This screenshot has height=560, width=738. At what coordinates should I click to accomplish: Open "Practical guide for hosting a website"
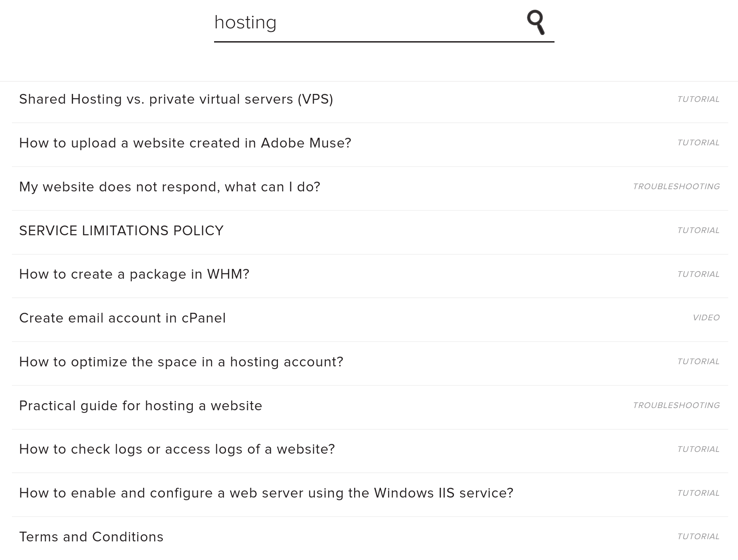[141, 406]
